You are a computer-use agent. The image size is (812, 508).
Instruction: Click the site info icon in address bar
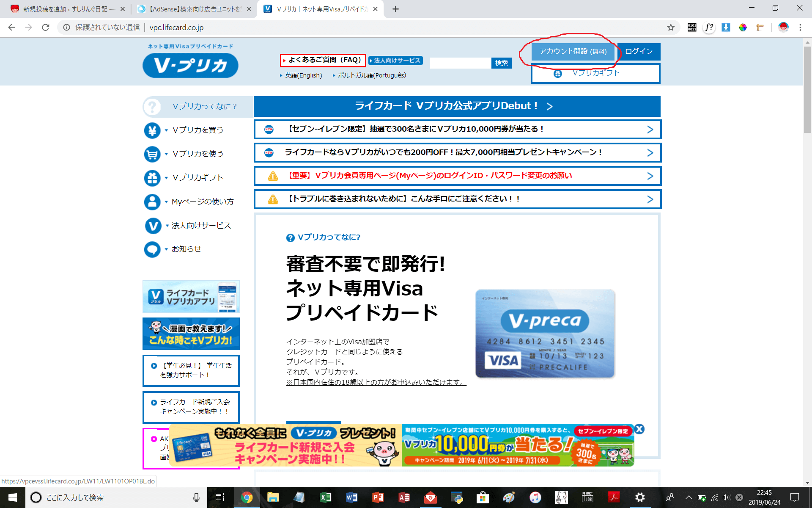point(66,28)
